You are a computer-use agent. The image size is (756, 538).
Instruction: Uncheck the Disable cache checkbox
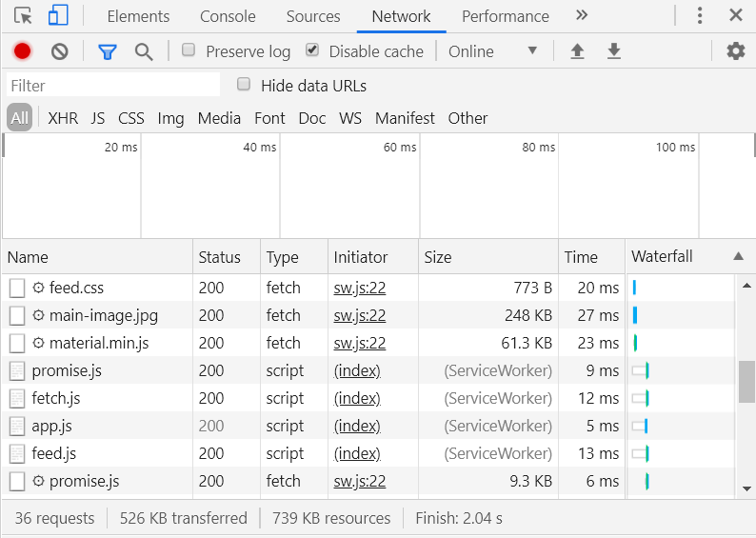pyautogui.click(x=312, y=50)
